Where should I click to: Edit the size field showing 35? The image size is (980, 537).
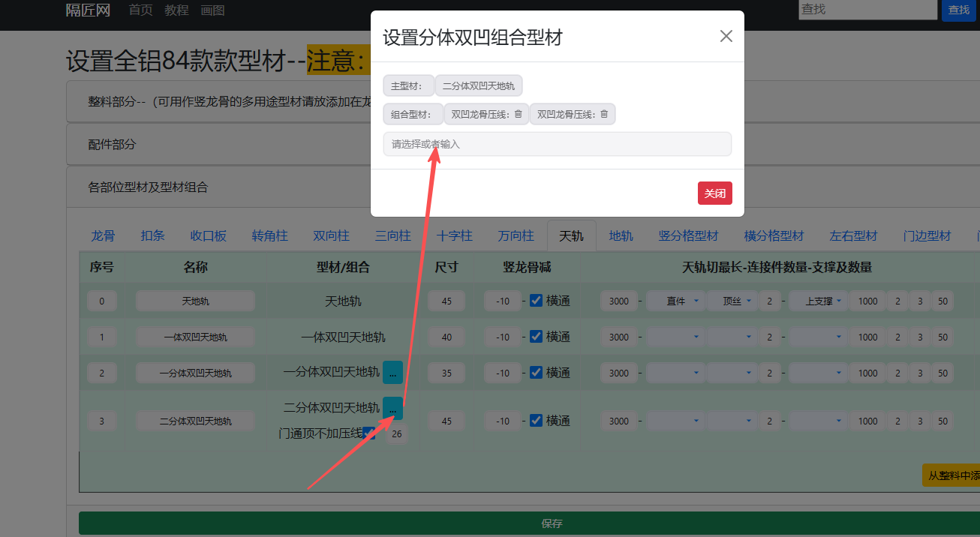tap(446, 373)
